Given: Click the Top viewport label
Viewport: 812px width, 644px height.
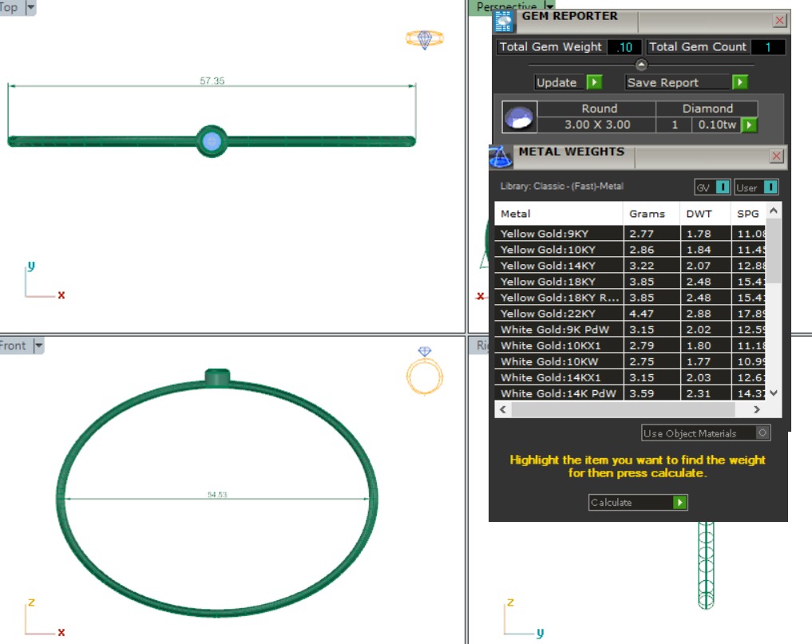Looking at the screenshot, I should pos(9,7).
